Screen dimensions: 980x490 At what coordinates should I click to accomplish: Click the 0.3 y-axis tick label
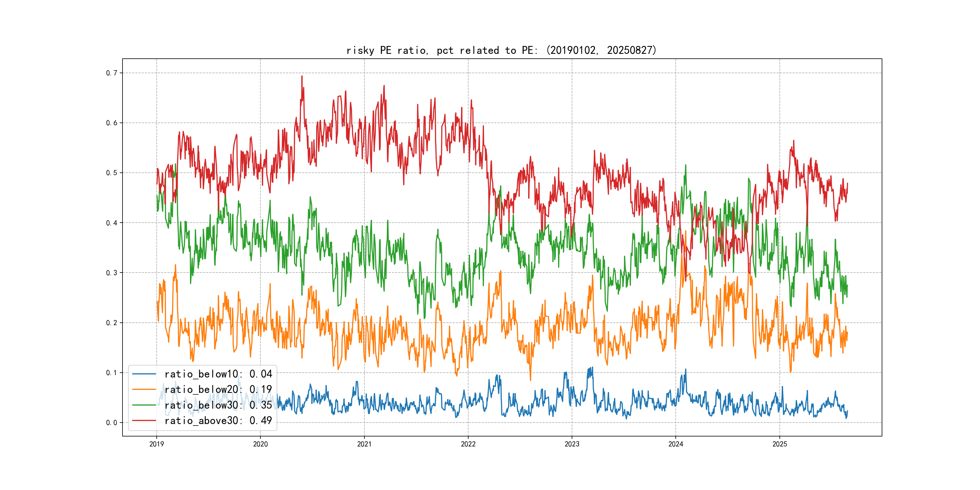pos(112,273)
